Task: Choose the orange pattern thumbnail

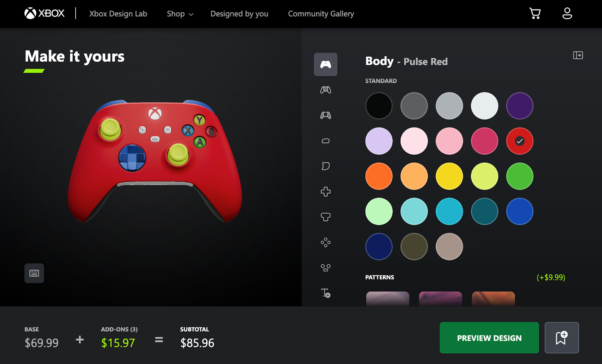Action: [493, 299]
